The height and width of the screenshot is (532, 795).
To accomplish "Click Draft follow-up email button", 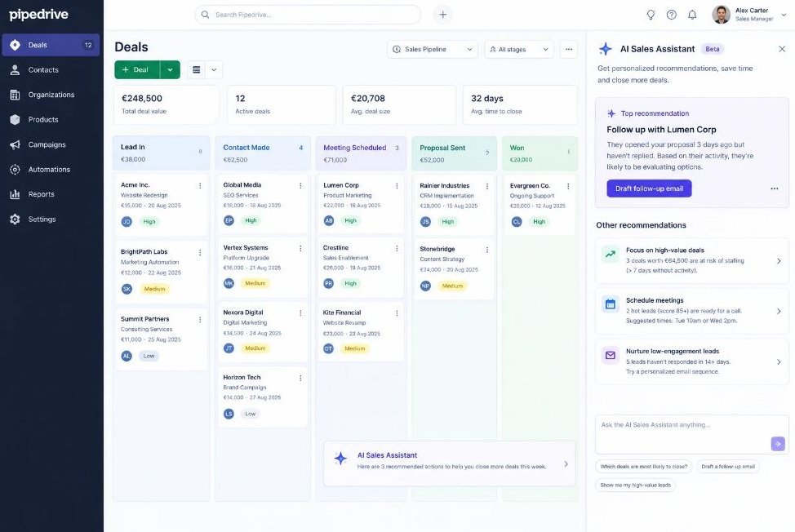I will [x=649, y=188].
